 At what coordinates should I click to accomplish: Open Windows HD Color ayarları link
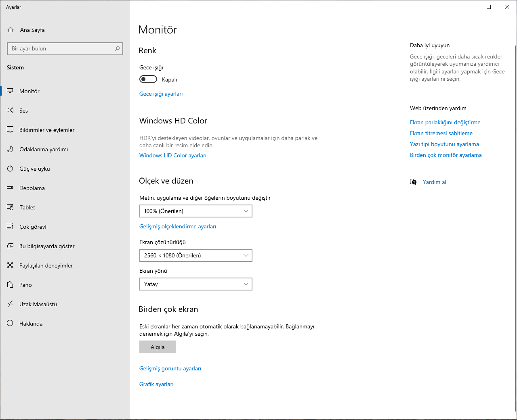pos(173,155)
